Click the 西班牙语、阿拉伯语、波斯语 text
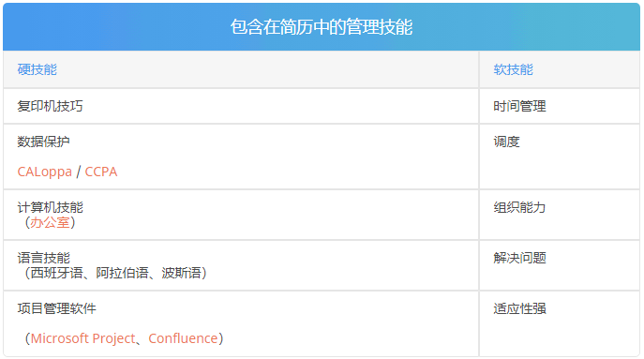The height and width of the screenshot is (359, 644). point(116,273)
